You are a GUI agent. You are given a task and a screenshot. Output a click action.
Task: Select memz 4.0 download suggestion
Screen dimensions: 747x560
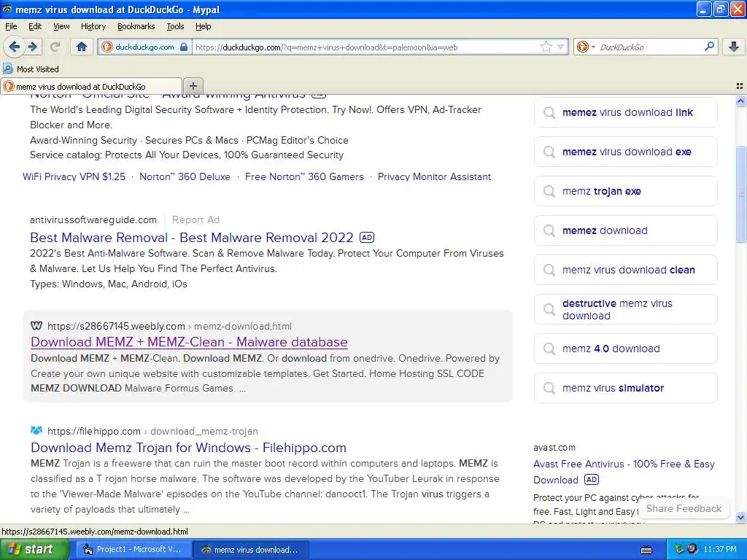[625, 349]
